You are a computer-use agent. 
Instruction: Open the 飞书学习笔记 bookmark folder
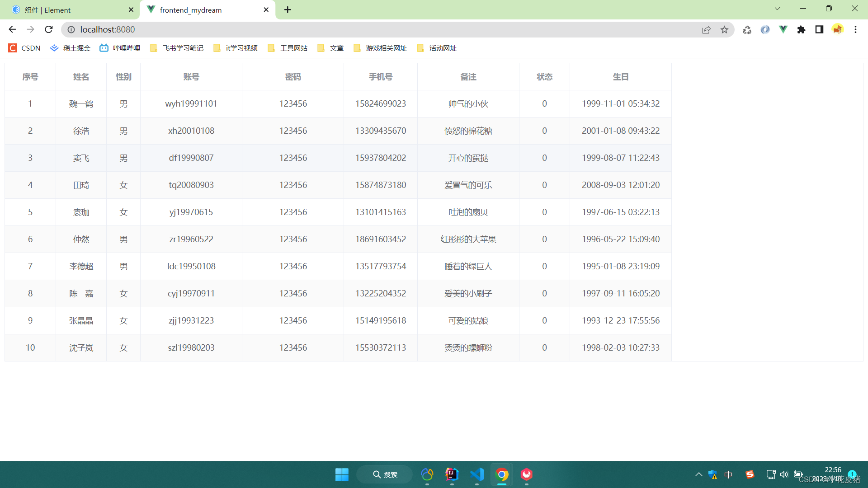click(177, 48)
